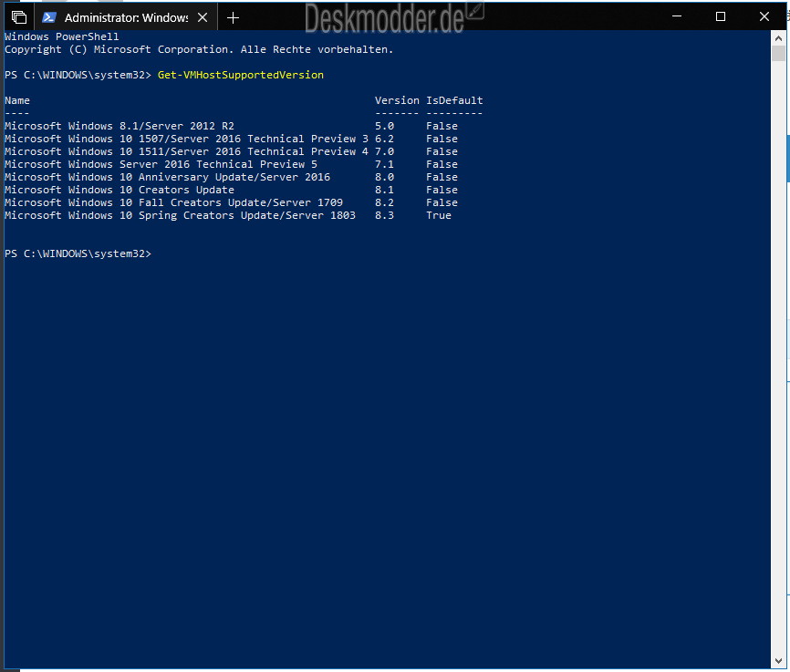Click the PowerShell icon on the tab

point(49,17)
